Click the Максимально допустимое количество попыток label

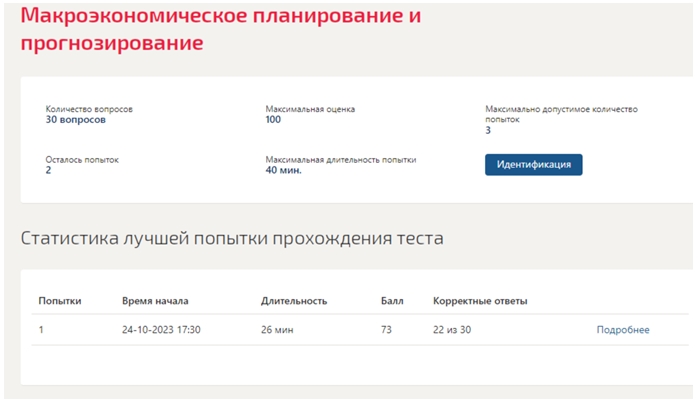[561, 114]
